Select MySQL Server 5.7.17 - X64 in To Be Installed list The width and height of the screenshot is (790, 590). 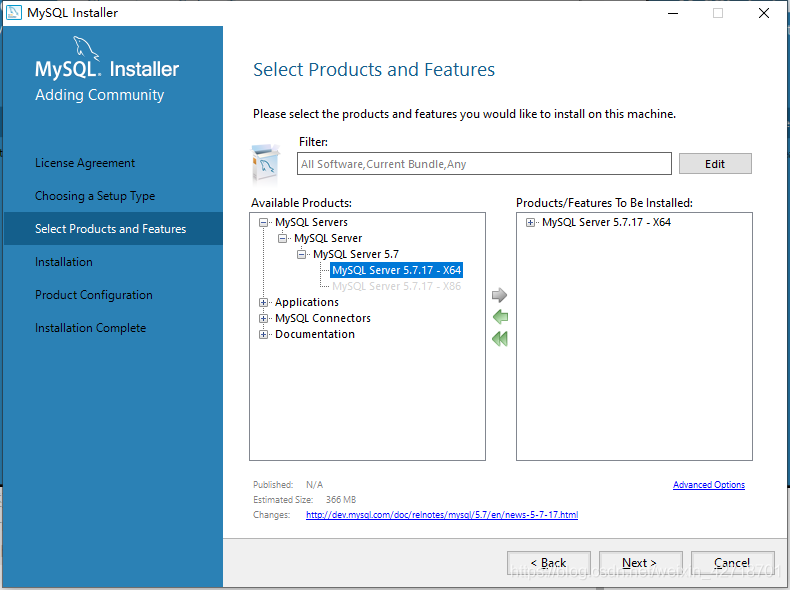point(606,222)
